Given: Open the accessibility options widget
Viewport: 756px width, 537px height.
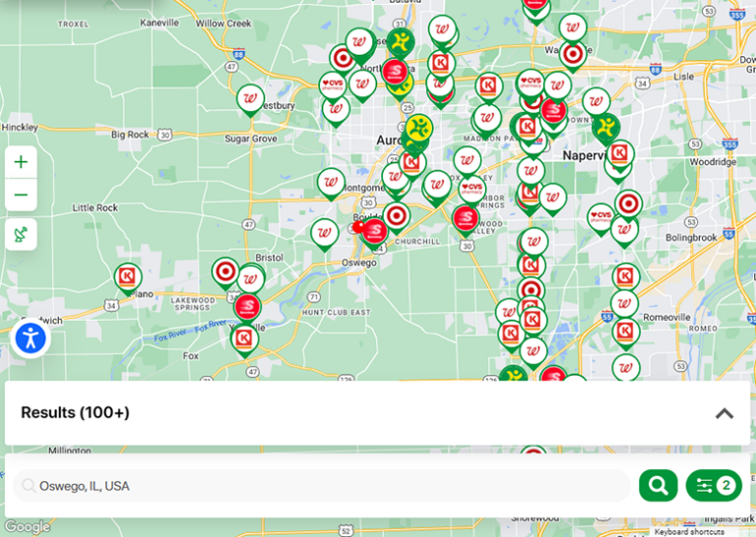Looking at the screenshot, I should [31, 339].
